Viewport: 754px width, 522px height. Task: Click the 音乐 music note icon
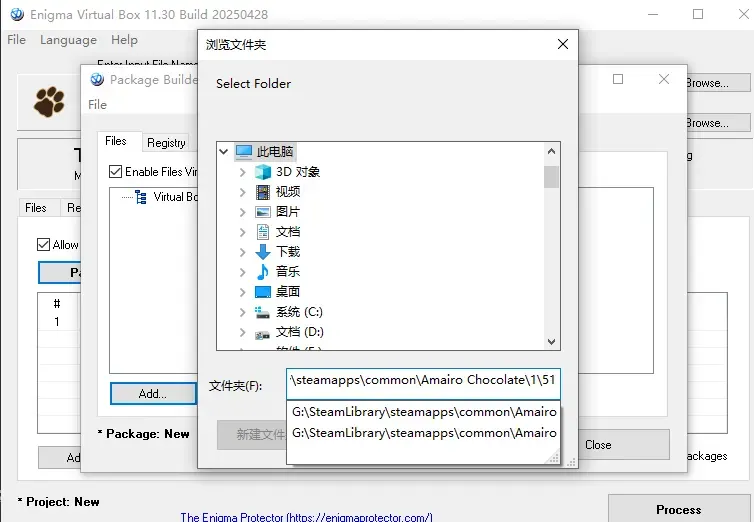click(x=263, y=272)
